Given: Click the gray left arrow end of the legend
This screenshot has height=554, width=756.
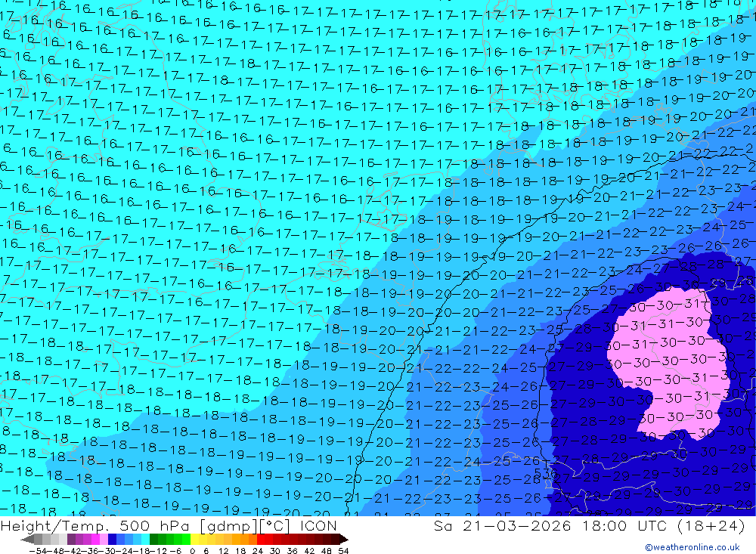Looking at the screenshot, I should tap(27, 539).
